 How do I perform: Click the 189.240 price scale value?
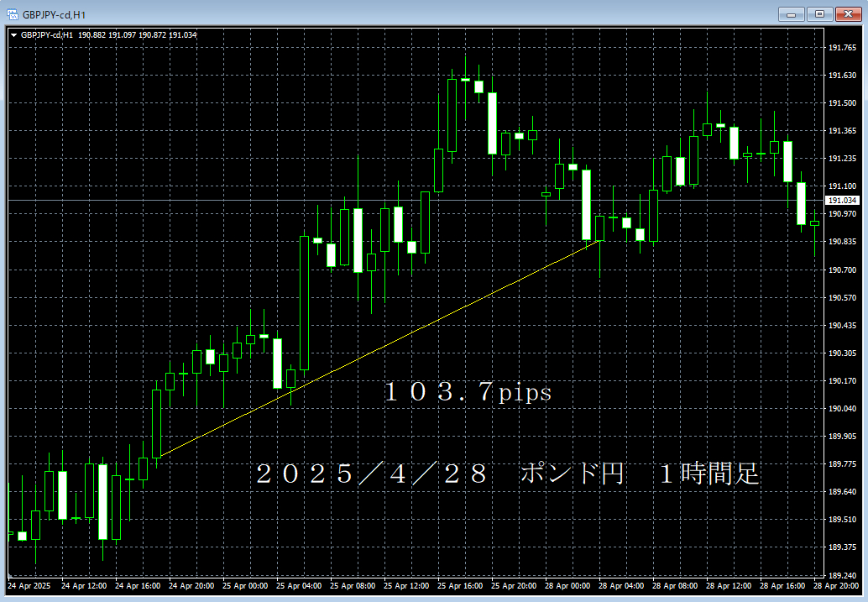click(x=842, y=575)
